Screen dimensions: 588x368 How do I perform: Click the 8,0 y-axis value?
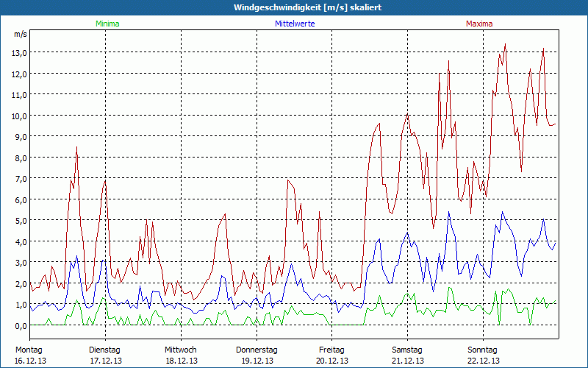pyautogui.click(x=19, y=158)
